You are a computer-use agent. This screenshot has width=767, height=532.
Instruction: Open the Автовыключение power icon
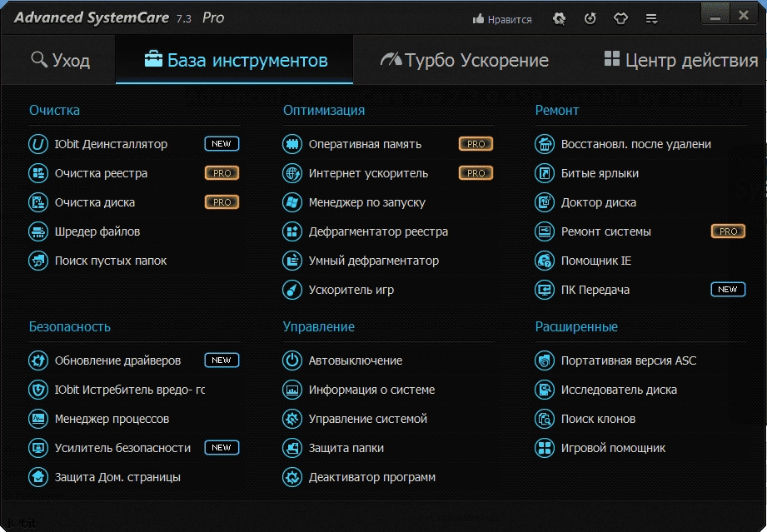(x=292, y=360)
